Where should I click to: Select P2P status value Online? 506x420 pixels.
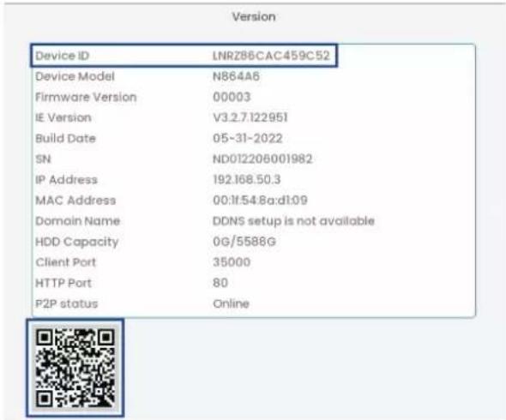[x=231, y=303]
